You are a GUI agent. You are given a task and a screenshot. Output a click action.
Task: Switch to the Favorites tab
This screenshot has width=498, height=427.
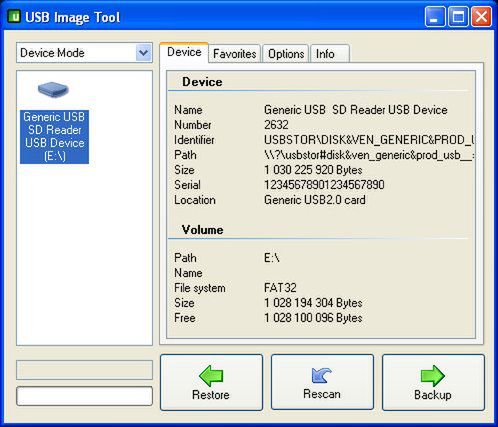234,54
